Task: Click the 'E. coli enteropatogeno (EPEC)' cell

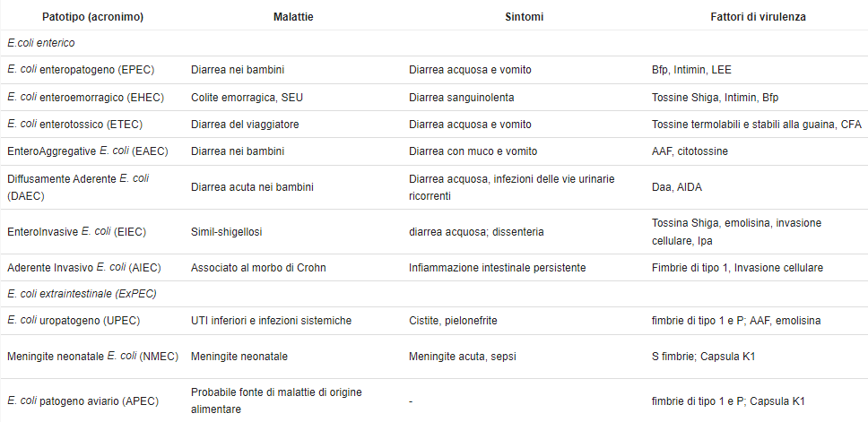Action: (81, 70)
